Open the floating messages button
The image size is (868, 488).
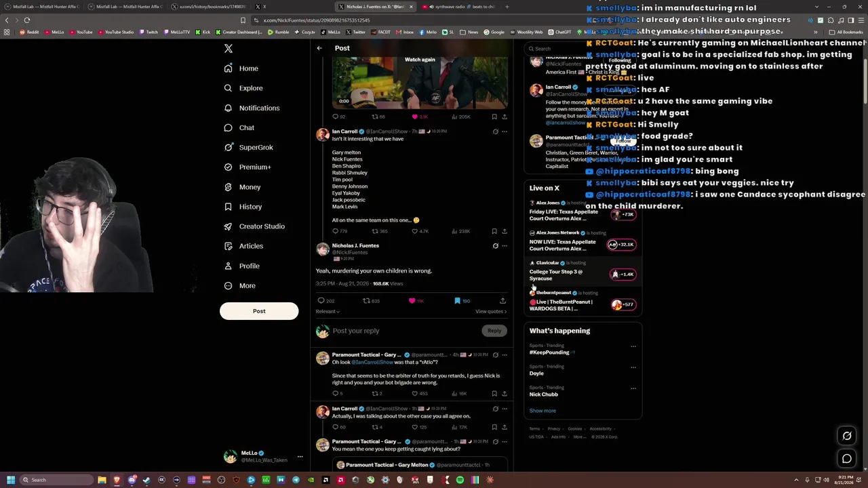pos(846,459)
